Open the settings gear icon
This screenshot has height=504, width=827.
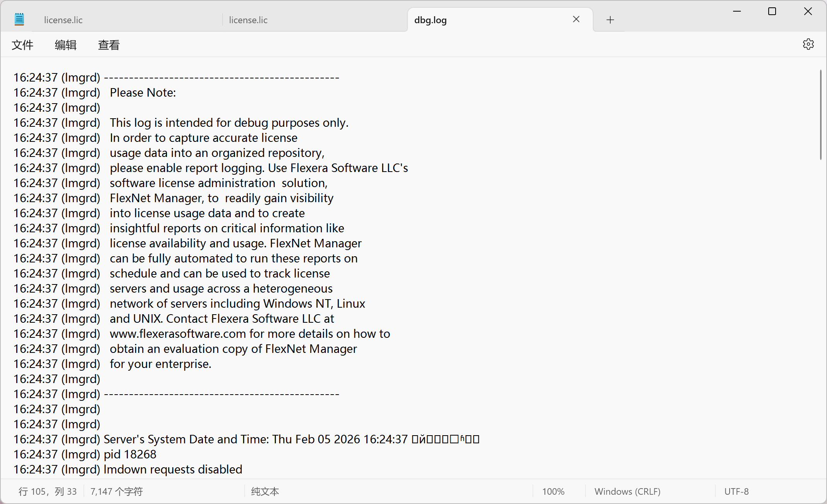(808, 44)
